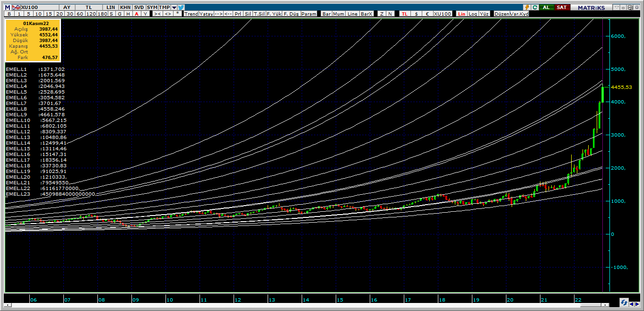Select the 60 minute period

80,14
